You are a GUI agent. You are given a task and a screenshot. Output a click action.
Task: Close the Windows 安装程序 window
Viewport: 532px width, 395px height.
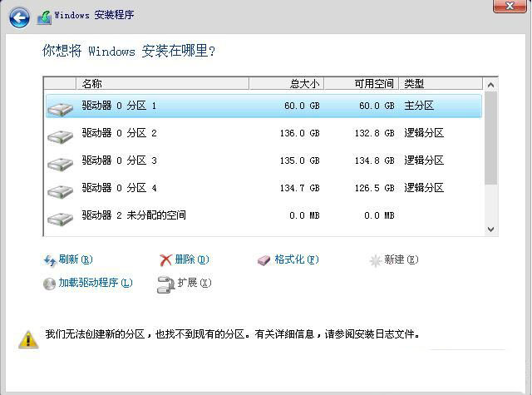pyautogui.click(x=510, y=6)
